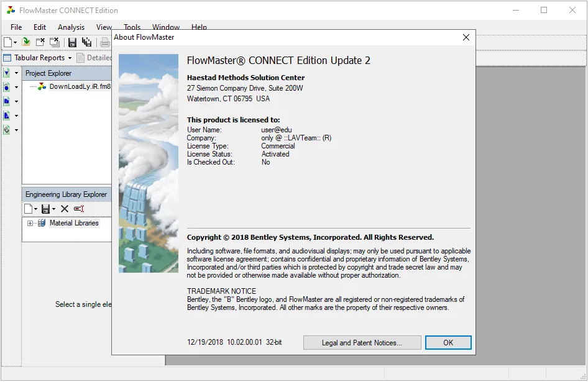Click the user@edu user name value

tap(277, 130)
